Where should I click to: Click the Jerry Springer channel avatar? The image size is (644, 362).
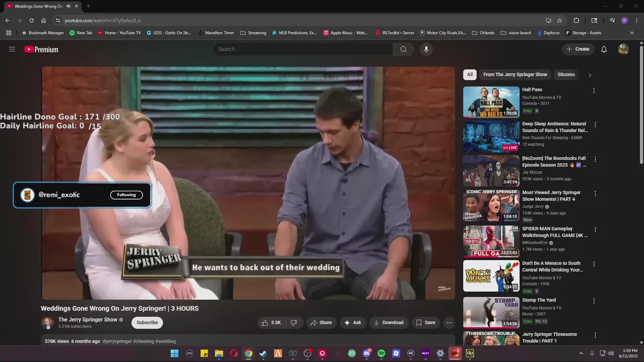coord(48,323)
